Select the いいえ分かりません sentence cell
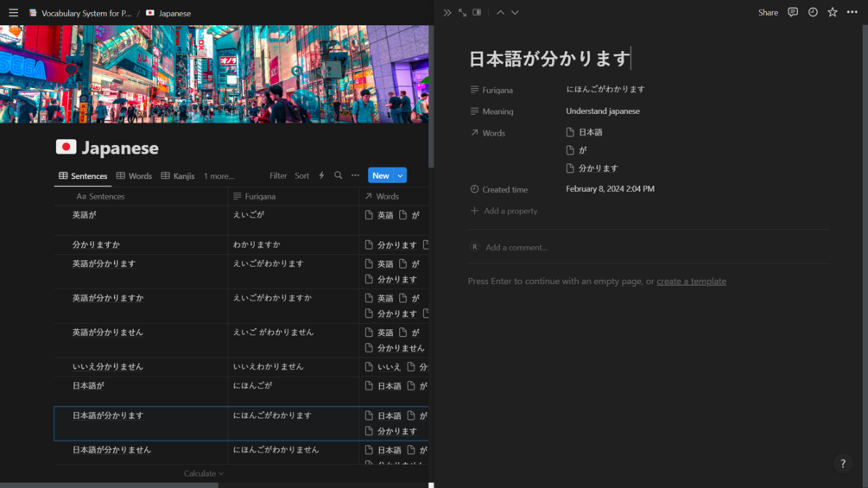This screenshot has height=488, width=868. pyautogui.click(x=141, y=367)
